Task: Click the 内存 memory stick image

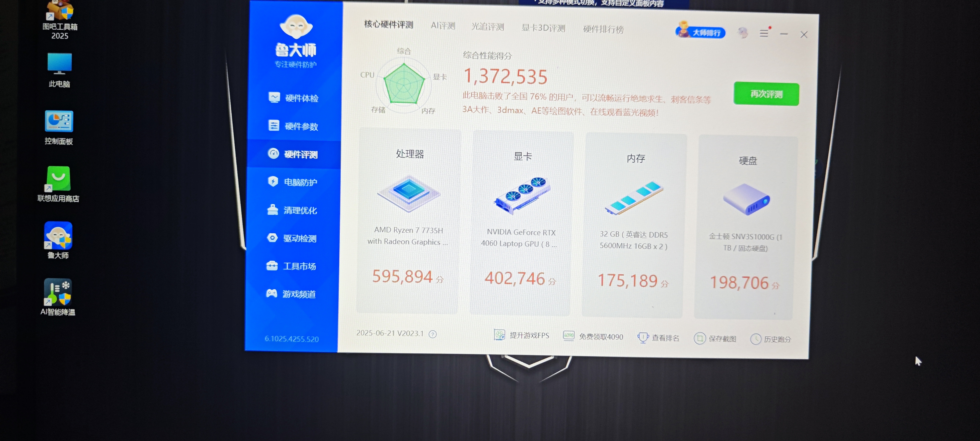Action: tap(634, 198)
